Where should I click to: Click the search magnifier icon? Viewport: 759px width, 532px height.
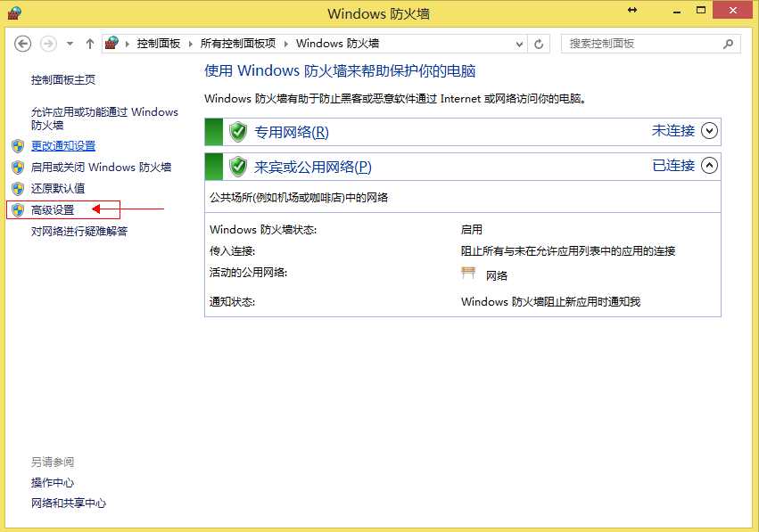pos(729,44)
